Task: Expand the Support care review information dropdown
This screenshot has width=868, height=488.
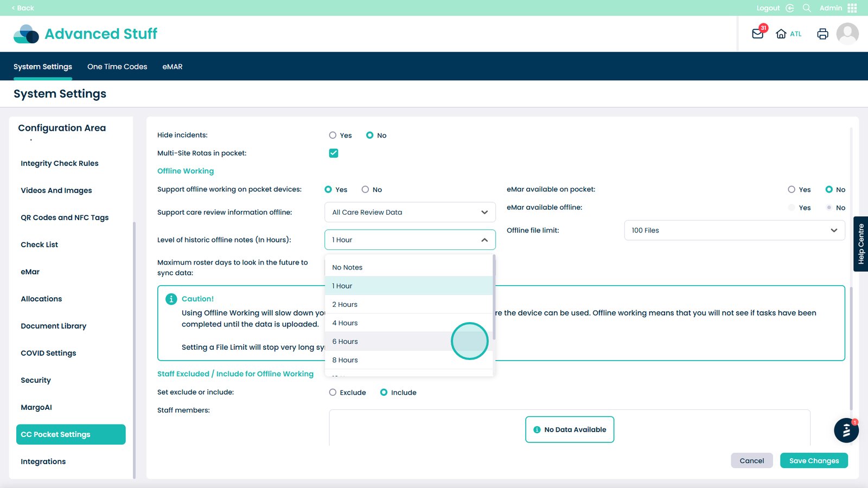Action: point(410,213)
